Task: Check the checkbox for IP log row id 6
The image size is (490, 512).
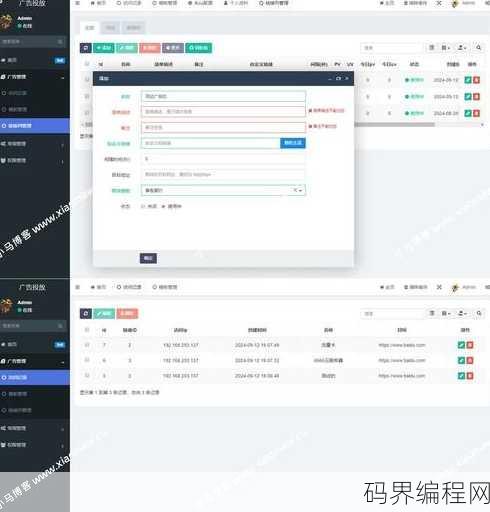Action: tap(87, 360)
